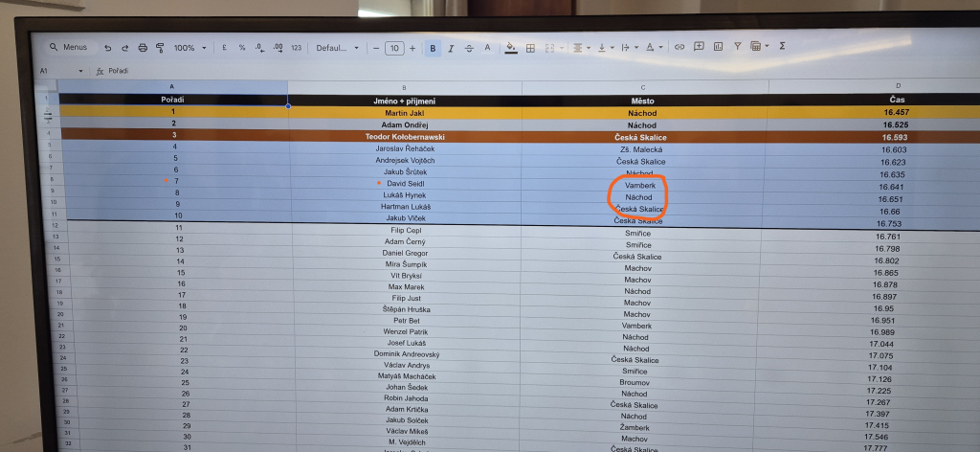Click the font size field showing 10

394,48
